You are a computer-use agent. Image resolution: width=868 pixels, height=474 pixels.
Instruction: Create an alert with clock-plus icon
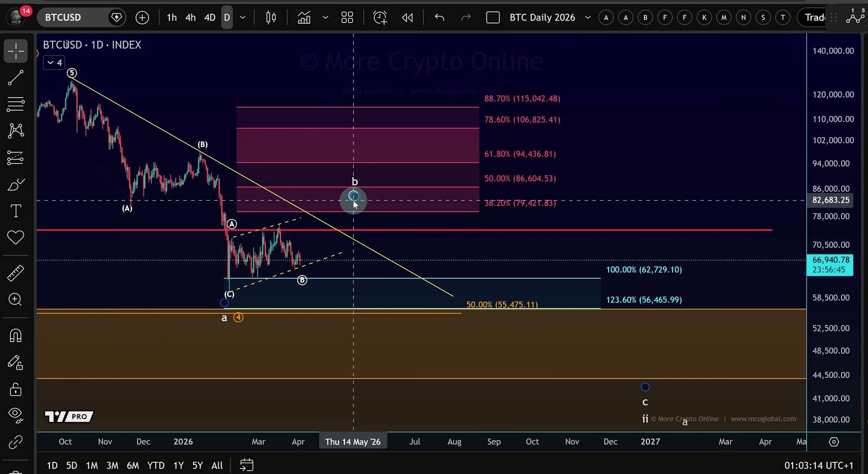click(x=380, y=17)
